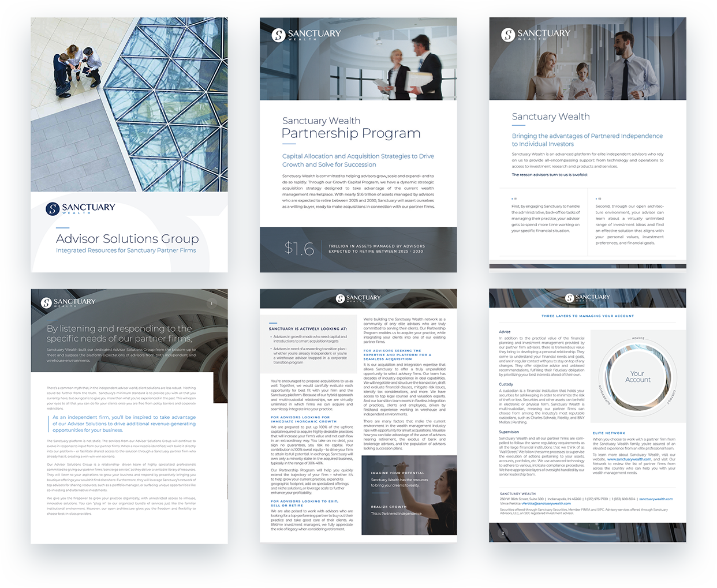Viewport: 717px width, 588px height.
Task: Click the aerial photo of people on the cover
Action: point(129,104)
